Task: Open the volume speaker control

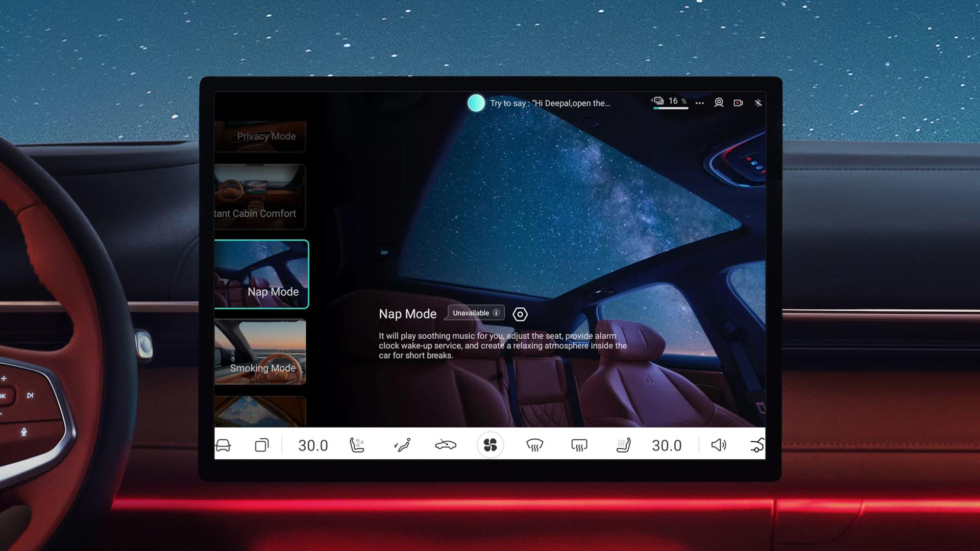Action: [x=719, y=445]
